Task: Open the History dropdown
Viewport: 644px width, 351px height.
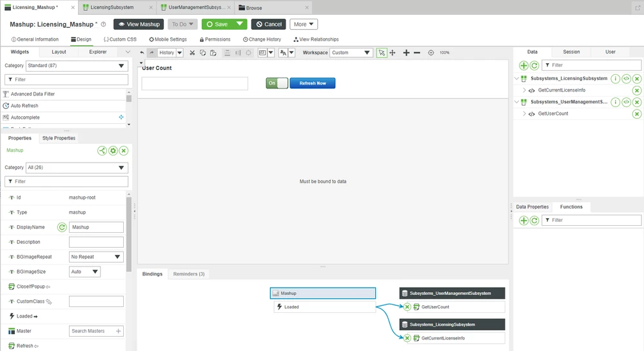Action: [179, 53]
